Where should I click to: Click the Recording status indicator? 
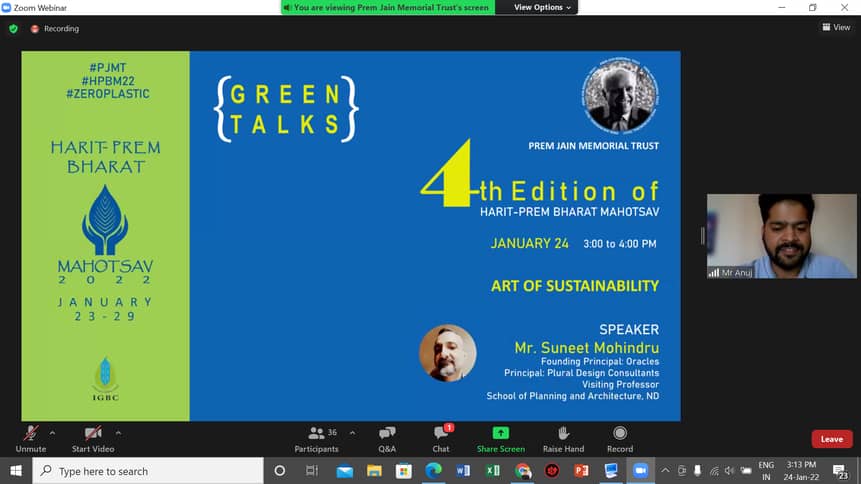coord(55,29)
